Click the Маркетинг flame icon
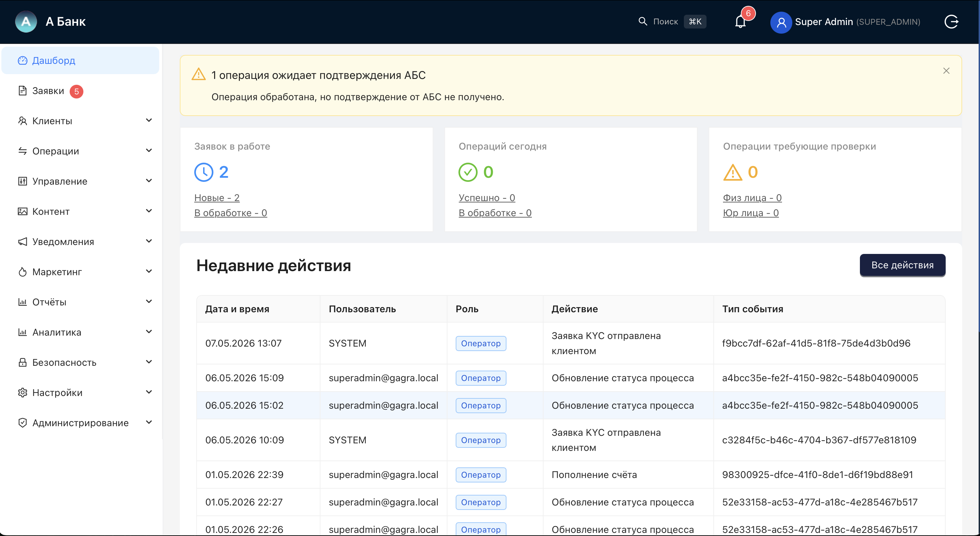 pos(22,272)
